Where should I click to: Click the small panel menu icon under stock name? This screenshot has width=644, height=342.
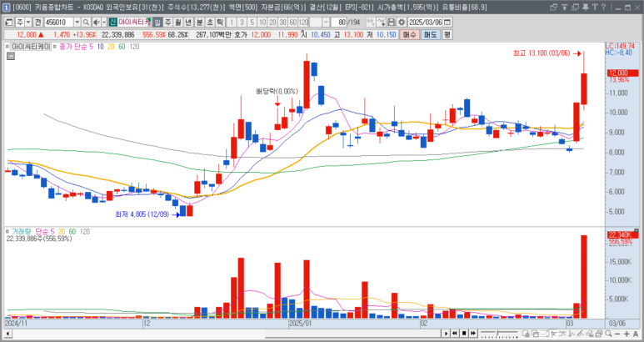[11, 56]
